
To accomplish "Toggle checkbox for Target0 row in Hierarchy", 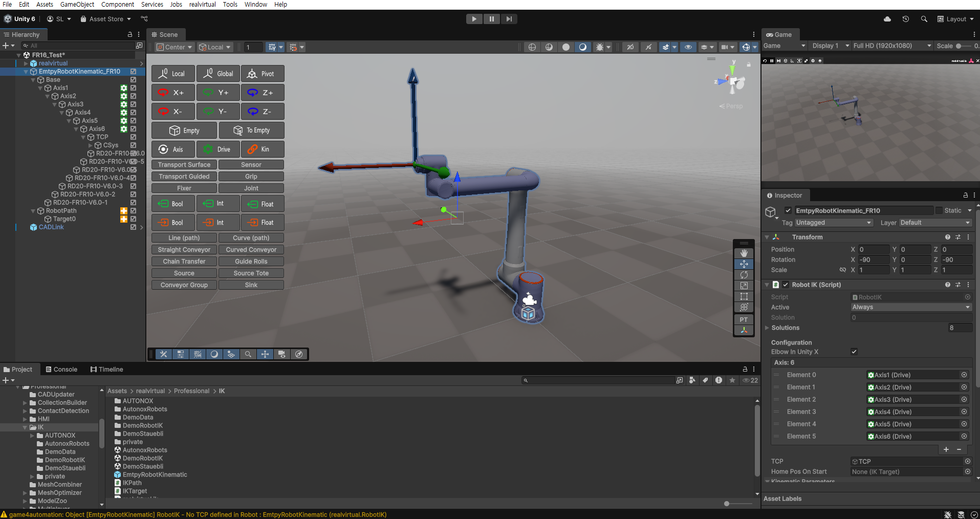I will click(133, 219).
